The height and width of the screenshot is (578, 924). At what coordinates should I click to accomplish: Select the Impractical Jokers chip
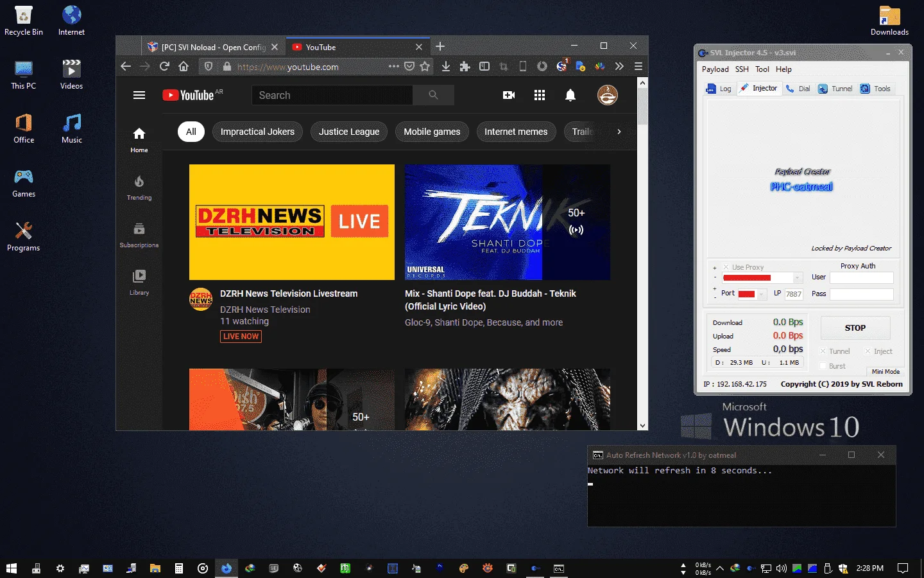257,132
